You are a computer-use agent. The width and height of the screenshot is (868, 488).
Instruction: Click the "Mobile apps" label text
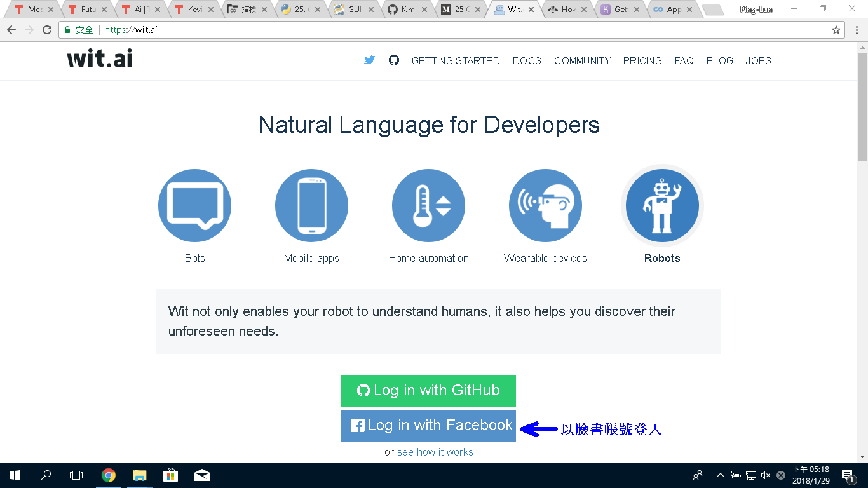click(311, 258)
